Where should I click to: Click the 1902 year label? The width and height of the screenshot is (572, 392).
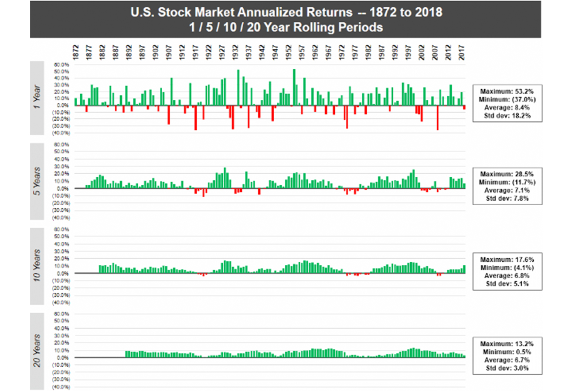click(x=156, y=52)
